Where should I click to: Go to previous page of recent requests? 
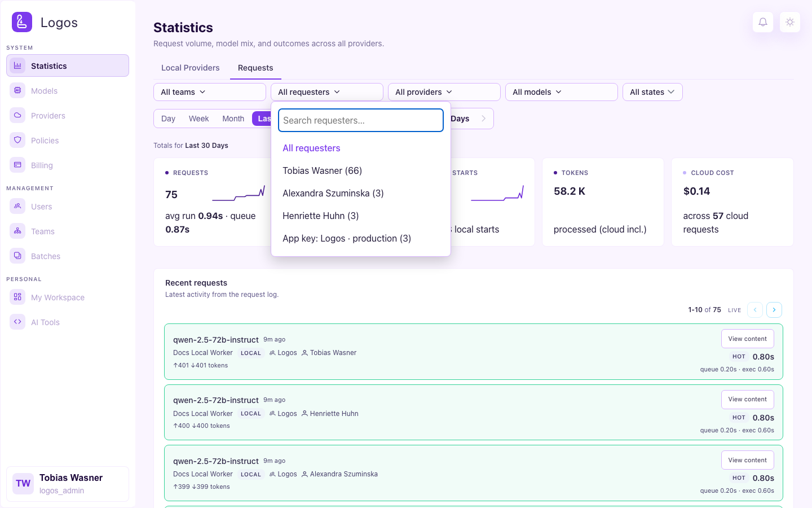click(755, 310)
